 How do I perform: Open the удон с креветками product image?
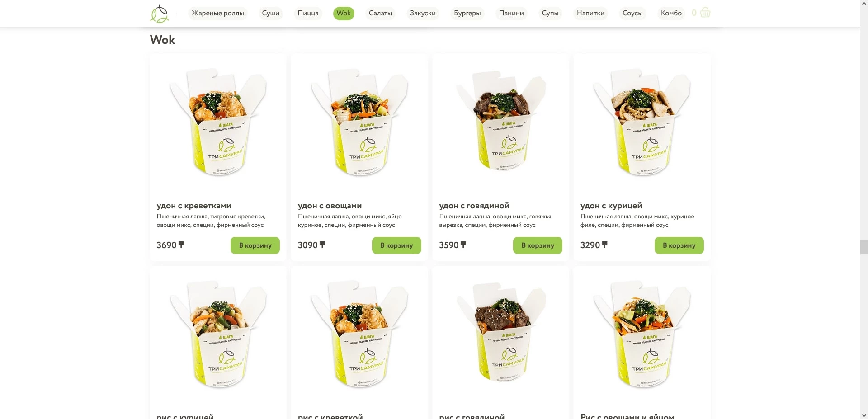218,122
